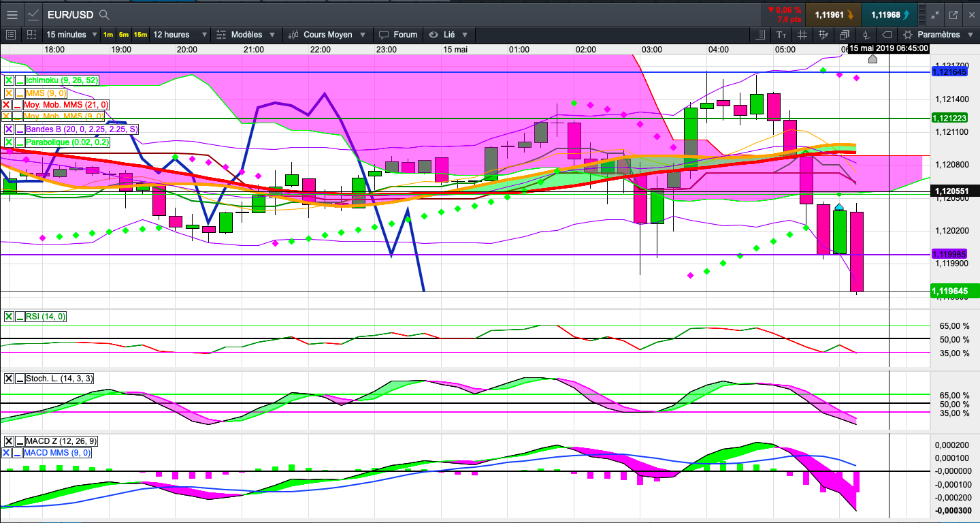Click the price label tag icon
The height and width of the screenshot is (523, 980).
(x=887, y=35)
